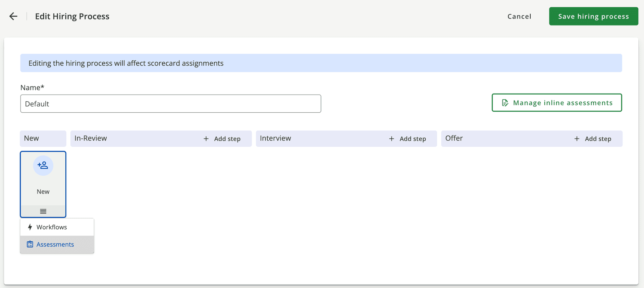Click the New label on step card
This screenshot has width=644, height=288.
pyautogui.click(x=43, y=192)
